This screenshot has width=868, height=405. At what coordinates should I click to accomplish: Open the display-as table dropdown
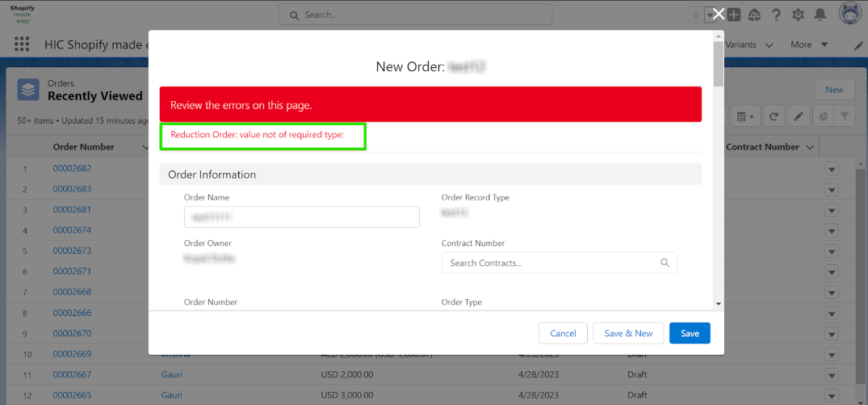pos(745,116)
